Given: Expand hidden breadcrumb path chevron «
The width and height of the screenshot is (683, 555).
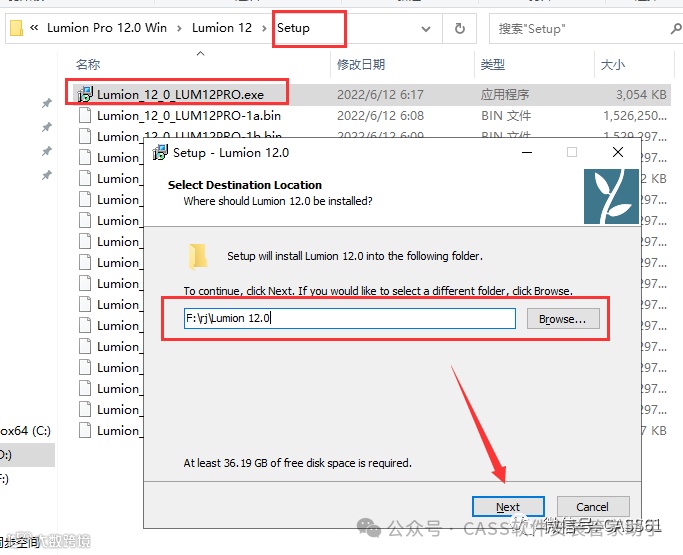Looking at the screenshot, I should 34,28.
